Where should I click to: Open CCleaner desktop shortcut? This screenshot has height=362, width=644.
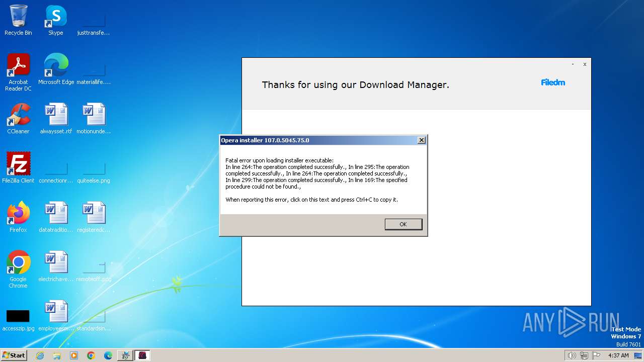pos(18,119)
